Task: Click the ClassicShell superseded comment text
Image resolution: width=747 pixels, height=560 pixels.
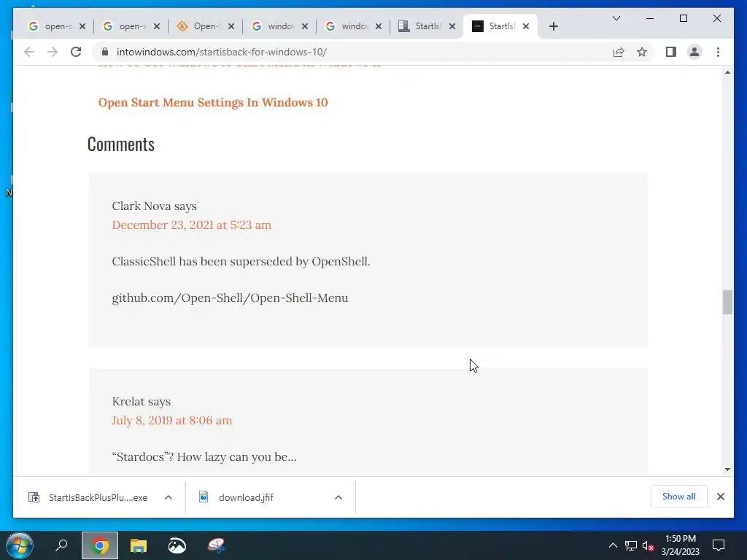Action: tap(241, 262)
